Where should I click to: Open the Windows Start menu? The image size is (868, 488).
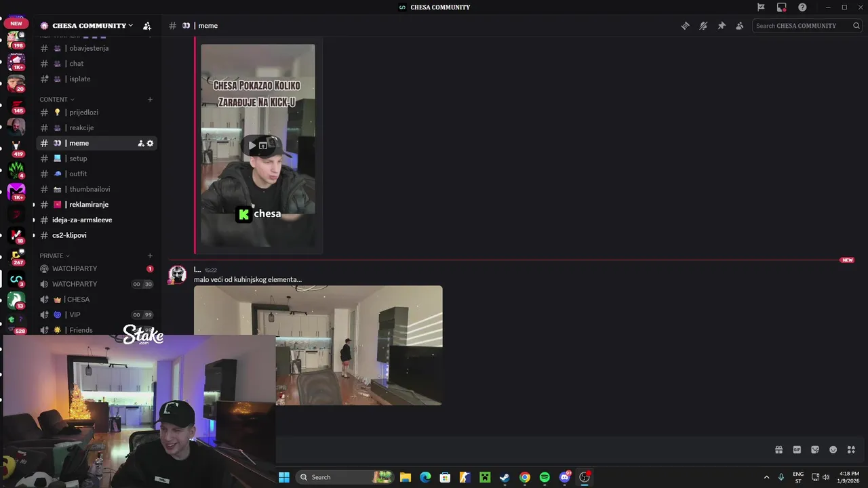[x=284, y=477]
